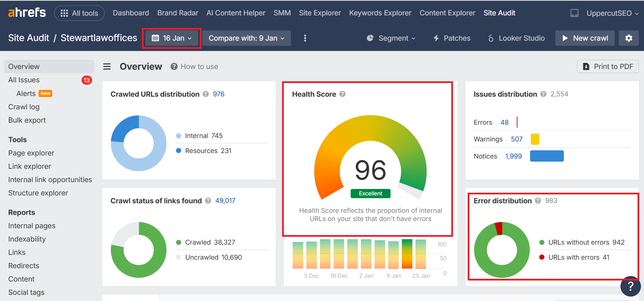Viewport: 644px width, 301px height.
Task: Open the All tools grid menu
Action: [x=79, y=13]
